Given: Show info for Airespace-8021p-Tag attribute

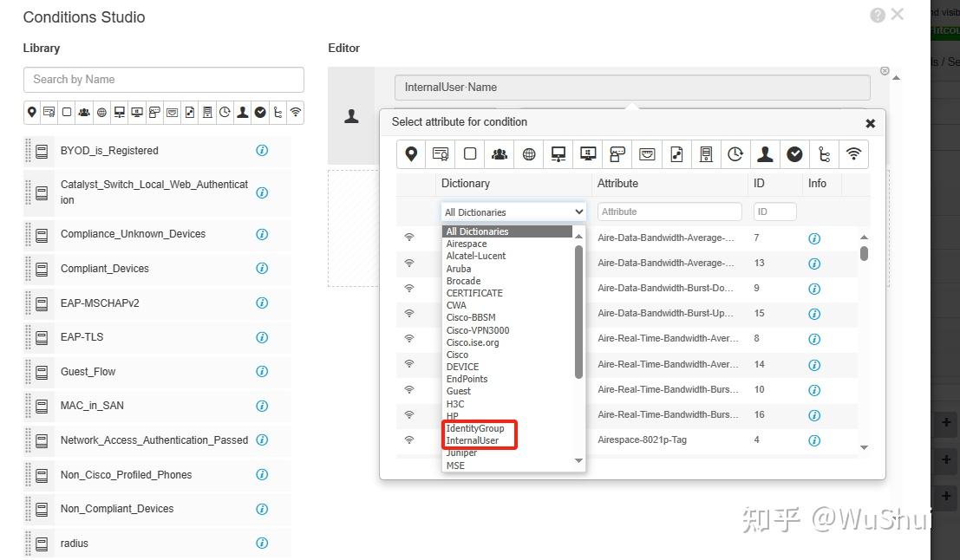Looking at the screenshot, I should pyautogui.click(x=814, y=440).
